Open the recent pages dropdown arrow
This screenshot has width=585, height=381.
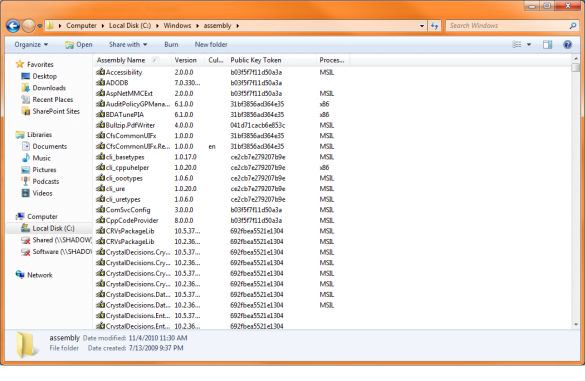click(x=39, y=26)
